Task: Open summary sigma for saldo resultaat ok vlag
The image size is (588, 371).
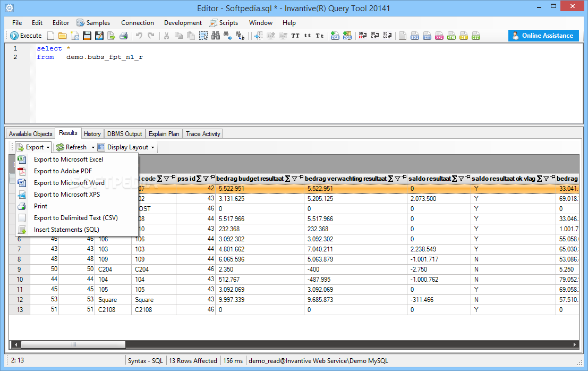Action: point(539,179)
